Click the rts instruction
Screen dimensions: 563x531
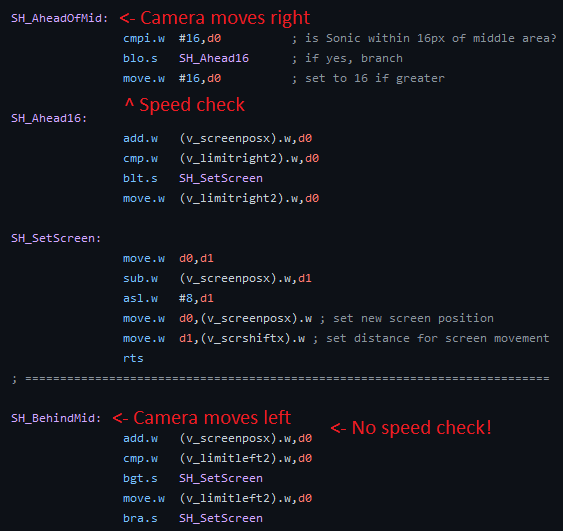pos(133,358)
